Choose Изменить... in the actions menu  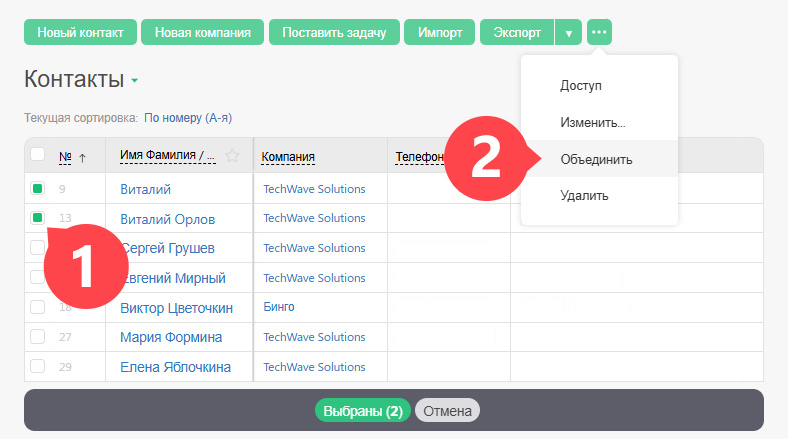(x=593, y=122)
